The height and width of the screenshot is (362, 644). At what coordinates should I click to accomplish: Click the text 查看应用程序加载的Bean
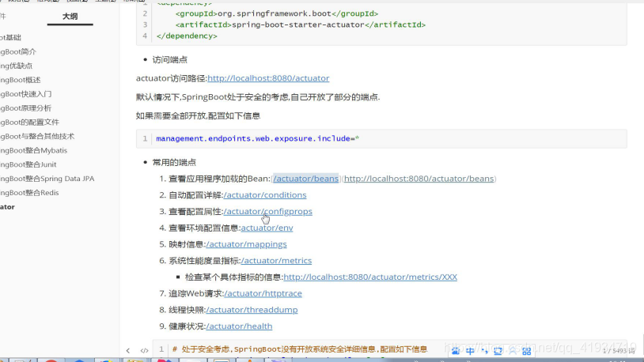220,179
